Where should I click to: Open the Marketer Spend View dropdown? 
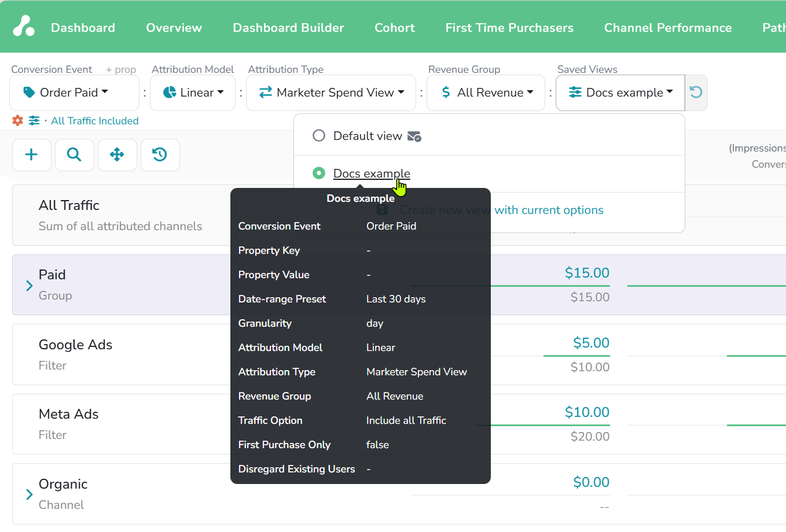point(331,93)
